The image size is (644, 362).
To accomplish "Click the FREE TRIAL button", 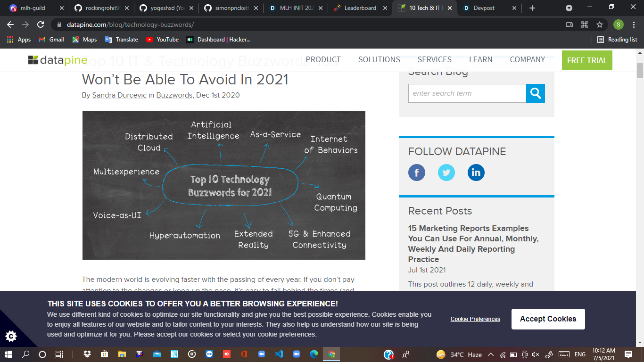I will pyautogui.click(x=587, y=60).
